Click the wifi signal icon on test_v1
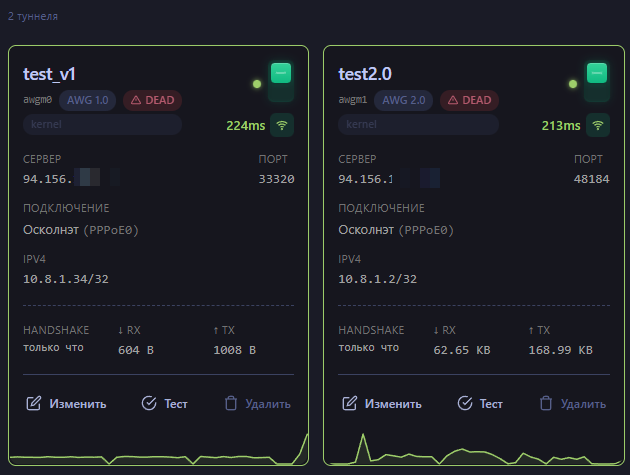Screen dimensions: 630x475 coord(282,125)
